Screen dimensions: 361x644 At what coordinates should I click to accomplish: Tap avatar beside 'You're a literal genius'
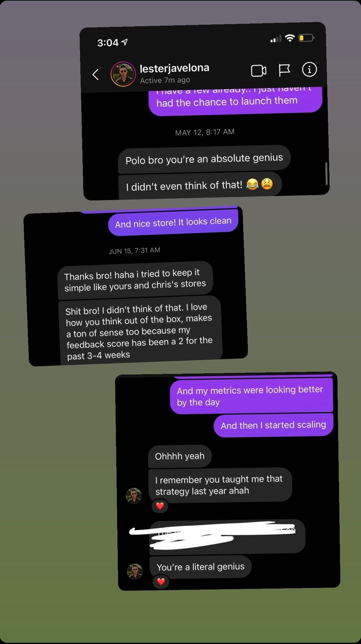click(135, 571)
